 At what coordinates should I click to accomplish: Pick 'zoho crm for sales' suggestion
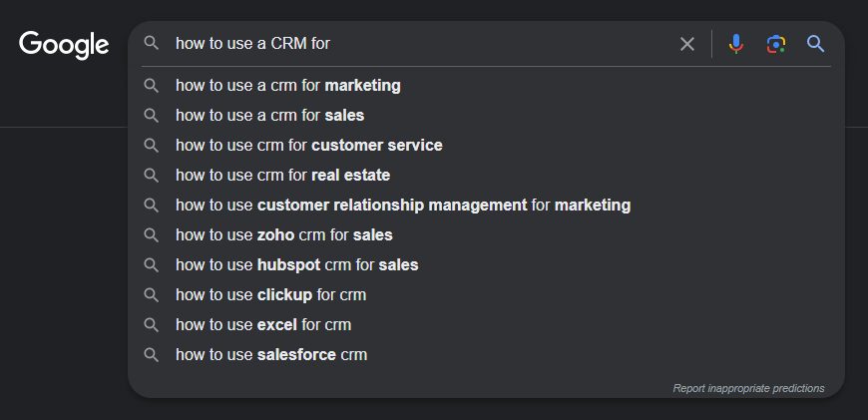(x=284, y=235)
